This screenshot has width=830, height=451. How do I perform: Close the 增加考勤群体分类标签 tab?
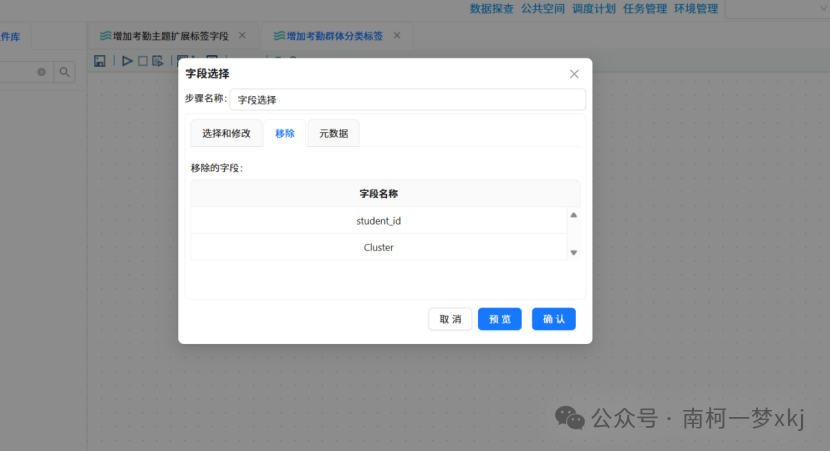click(x=397, y=35)
